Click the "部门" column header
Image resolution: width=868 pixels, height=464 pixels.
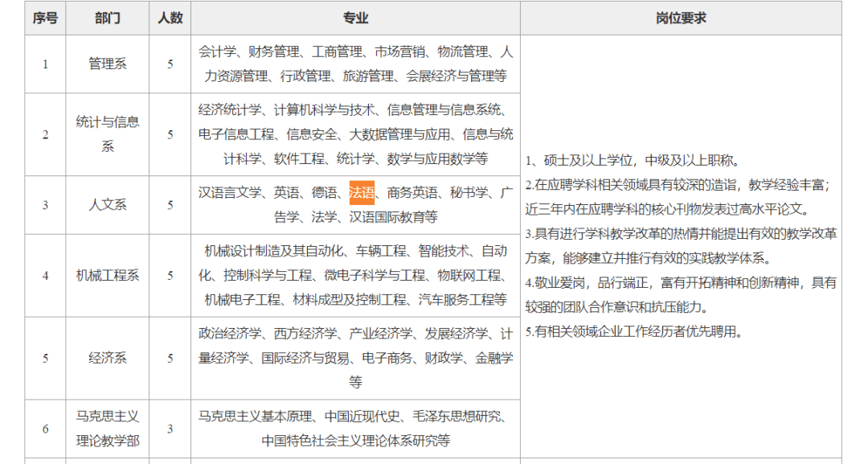[108, 18]
